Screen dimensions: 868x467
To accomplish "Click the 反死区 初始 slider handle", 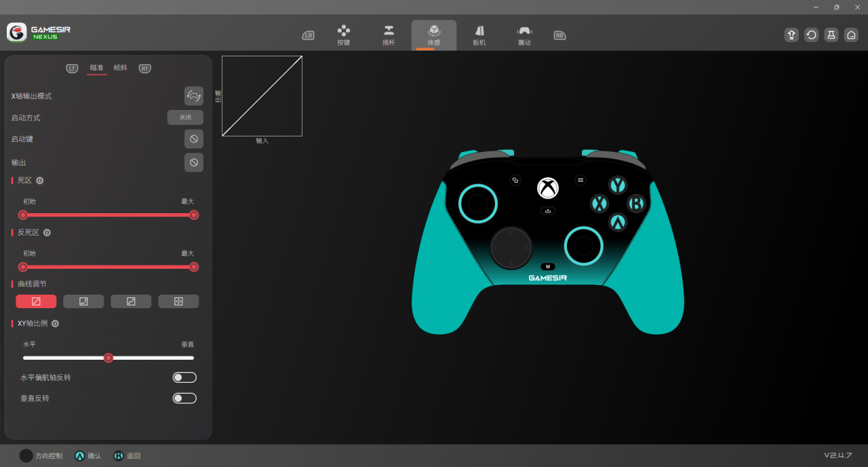I will (23, 267).
